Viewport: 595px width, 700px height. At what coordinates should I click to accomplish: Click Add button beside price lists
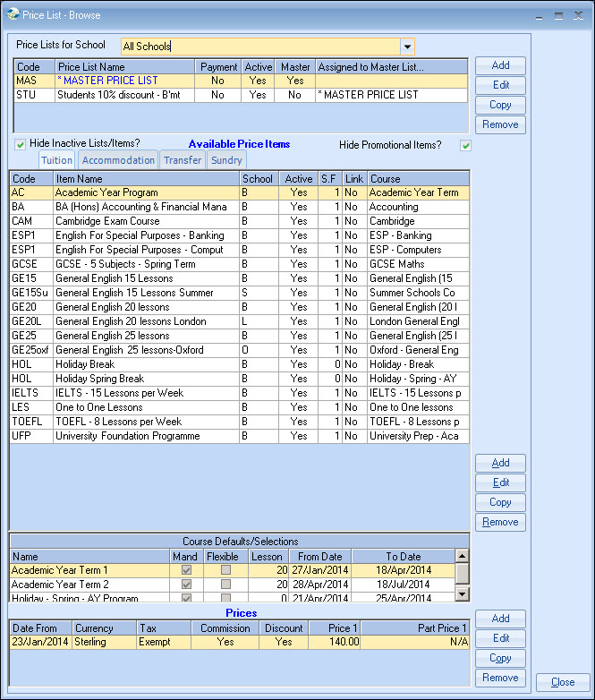click(x=500, y=65)
